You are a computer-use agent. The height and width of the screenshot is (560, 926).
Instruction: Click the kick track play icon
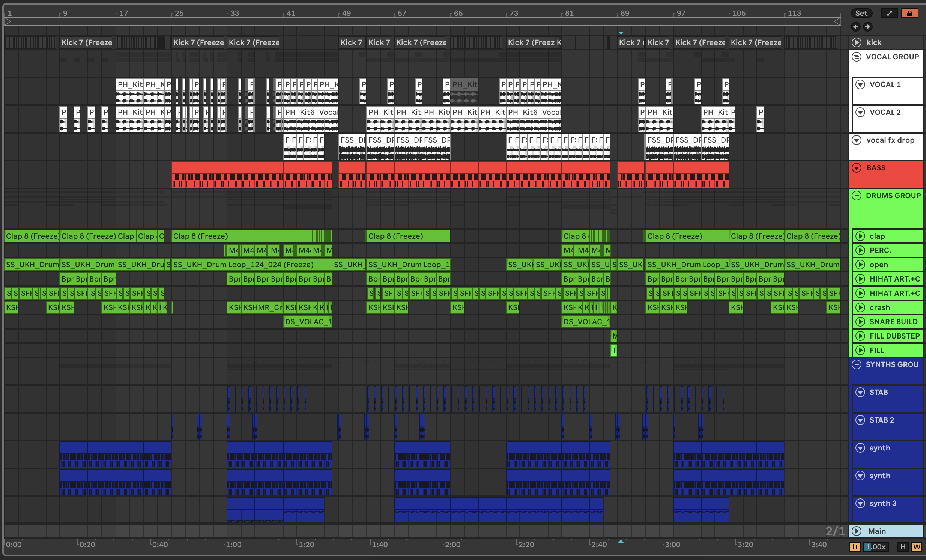(857, 42)
